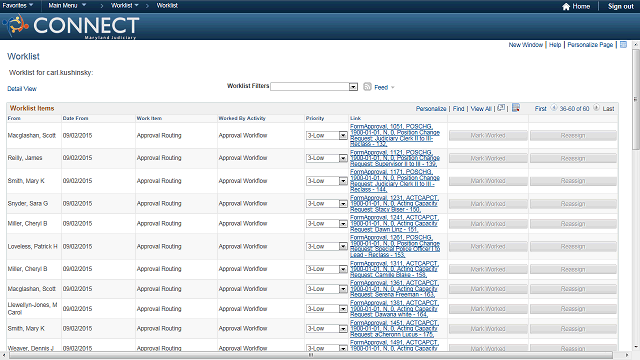Open Personalize Page link

590,45
